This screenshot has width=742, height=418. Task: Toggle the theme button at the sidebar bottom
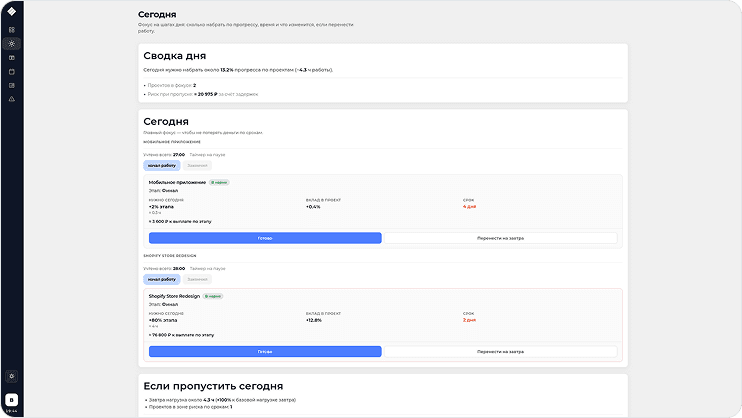point(12,376)
